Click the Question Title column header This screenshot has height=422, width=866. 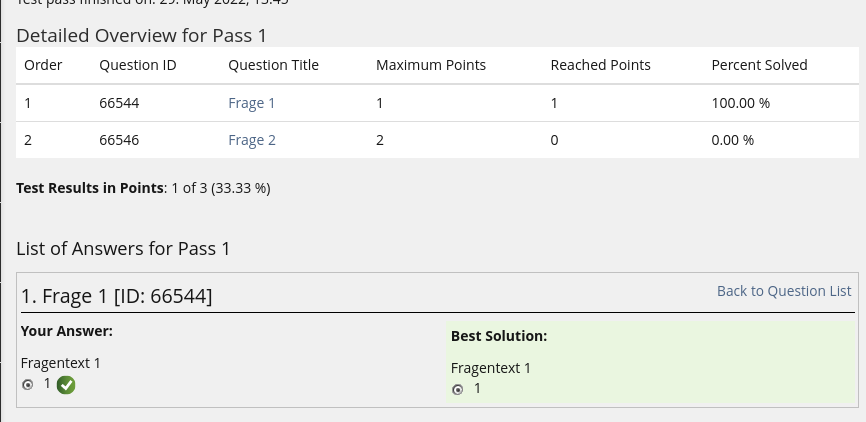273,65
